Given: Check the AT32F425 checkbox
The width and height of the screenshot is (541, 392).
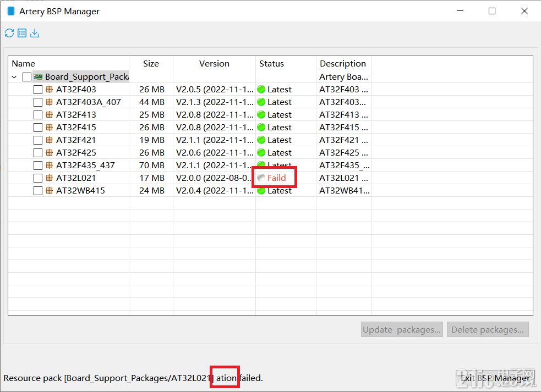Looking at the screenshot, I should click(x=38, y=153).
